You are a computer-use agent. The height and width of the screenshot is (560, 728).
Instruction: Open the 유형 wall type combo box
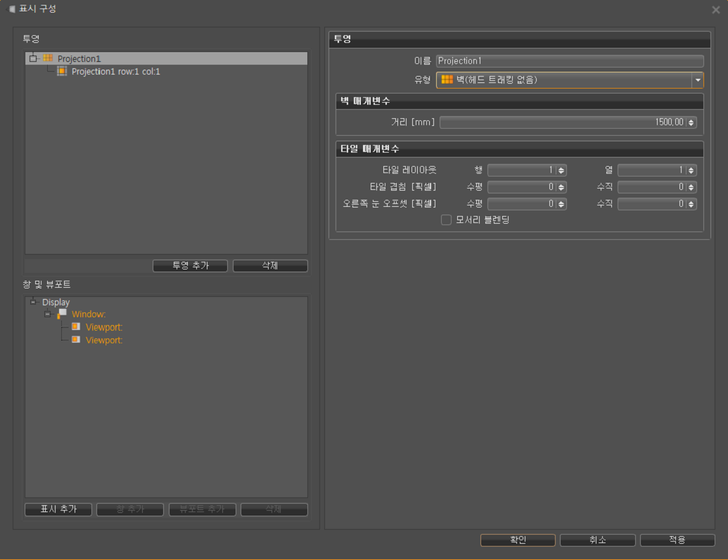coord(569,80)
